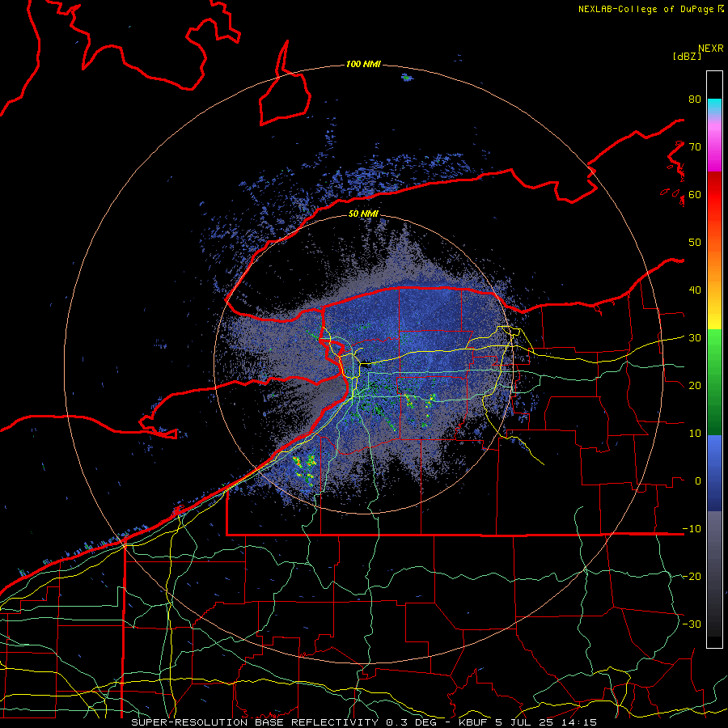Image resolution: width=728 pixels, height=728 pixels.
Task: Click the isolated echo near the 100 NMI ring top
Action: [x=407, y=78]
